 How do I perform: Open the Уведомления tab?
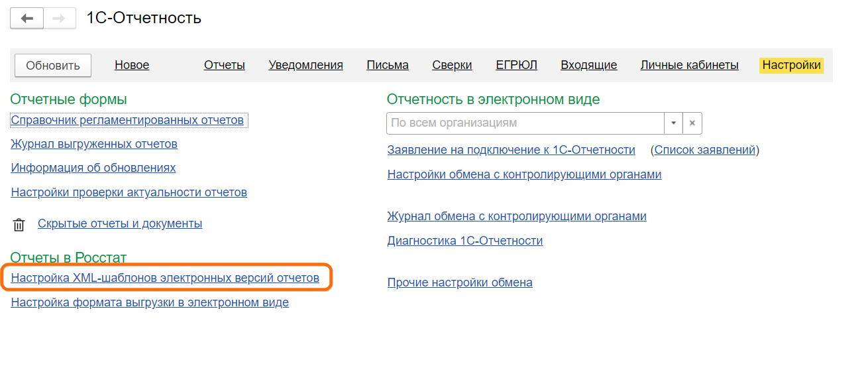[x=306, y=65]
